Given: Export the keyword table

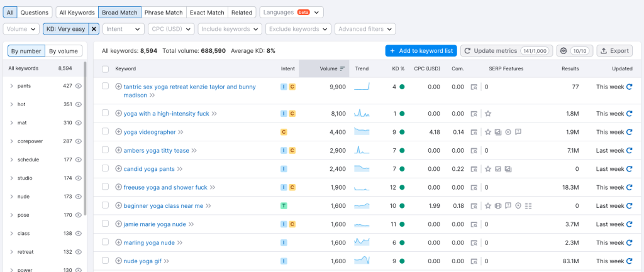Looking at the screenshot, I should pos(614,51).
